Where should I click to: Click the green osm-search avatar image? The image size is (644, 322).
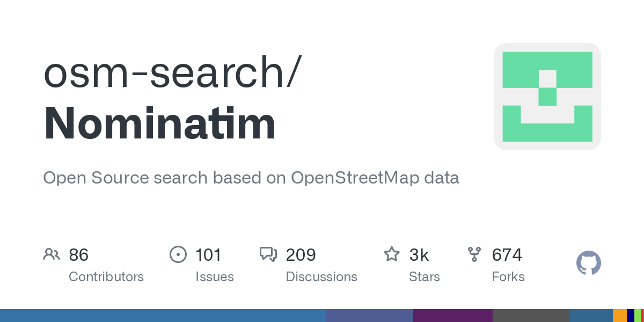(547, 97)
